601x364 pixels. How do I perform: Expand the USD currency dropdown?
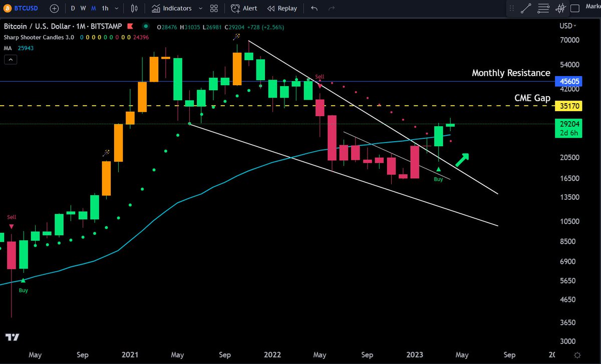(x=567, y=26)
